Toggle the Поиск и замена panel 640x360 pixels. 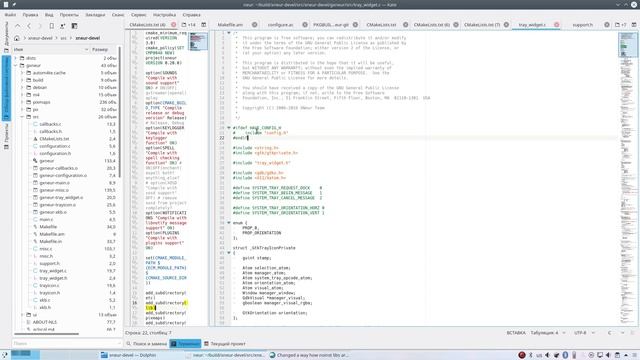coord(147,344)
